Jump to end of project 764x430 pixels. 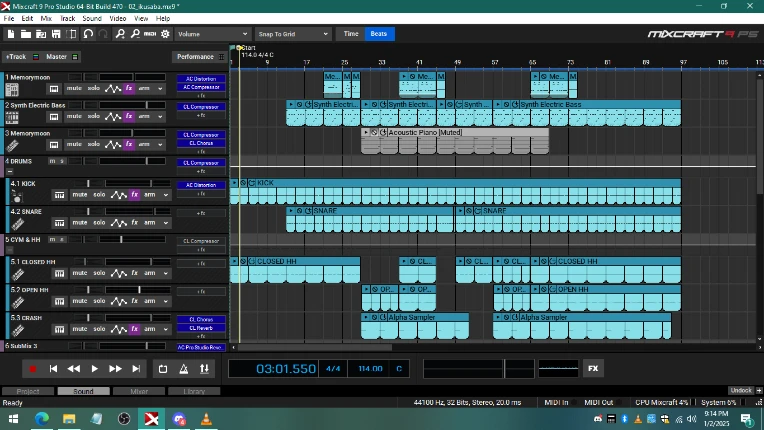(136, 369)
